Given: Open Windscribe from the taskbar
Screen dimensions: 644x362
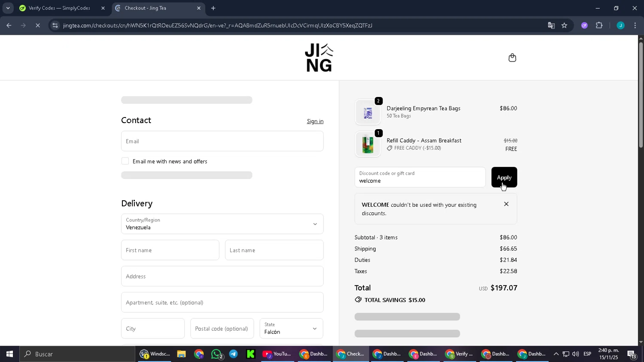Looking at the screenshot, I should point(155,354).
